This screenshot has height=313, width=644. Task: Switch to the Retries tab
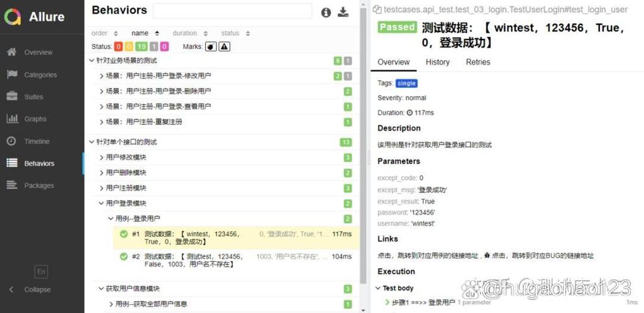pyautogui.click(x=478, y=62)
